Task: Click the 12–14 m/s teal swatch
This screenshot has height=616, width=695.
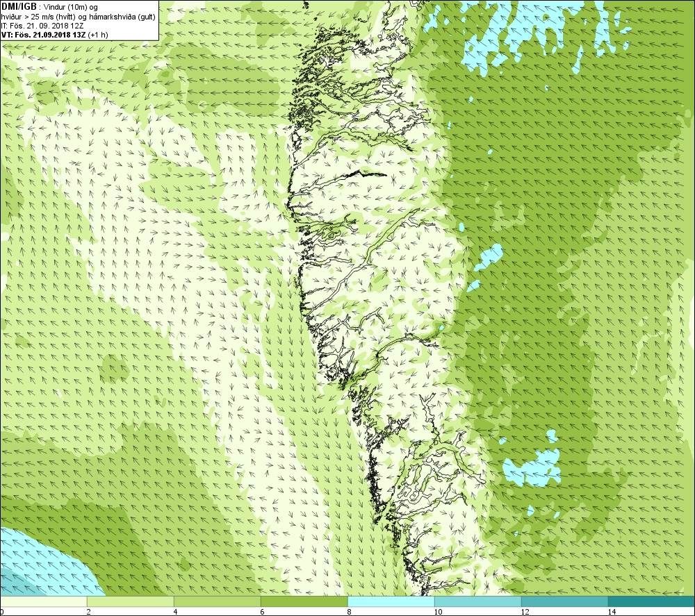Action: 564,601
